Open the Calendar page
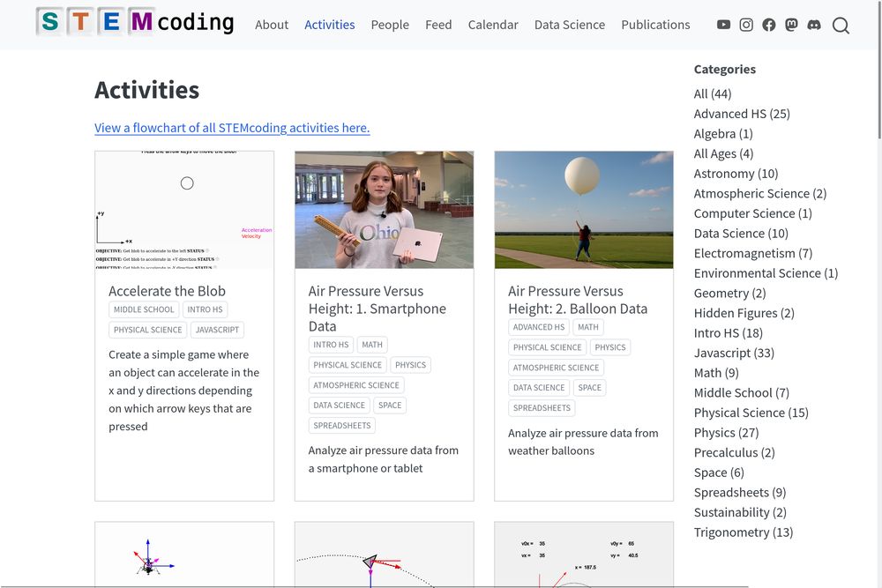Viewport: 882px width, 588px height. 493,25
